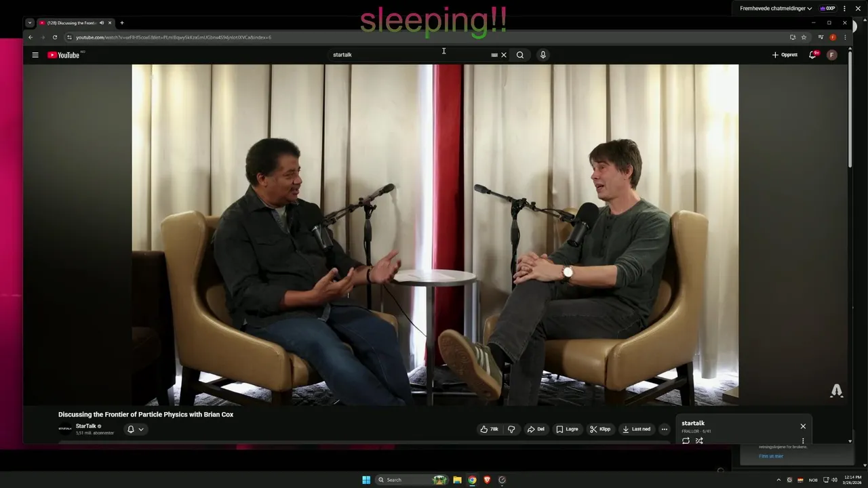Viewport: 868px width, 488px height.
Task: Click the 0XP crown badge
Action: 827,8
